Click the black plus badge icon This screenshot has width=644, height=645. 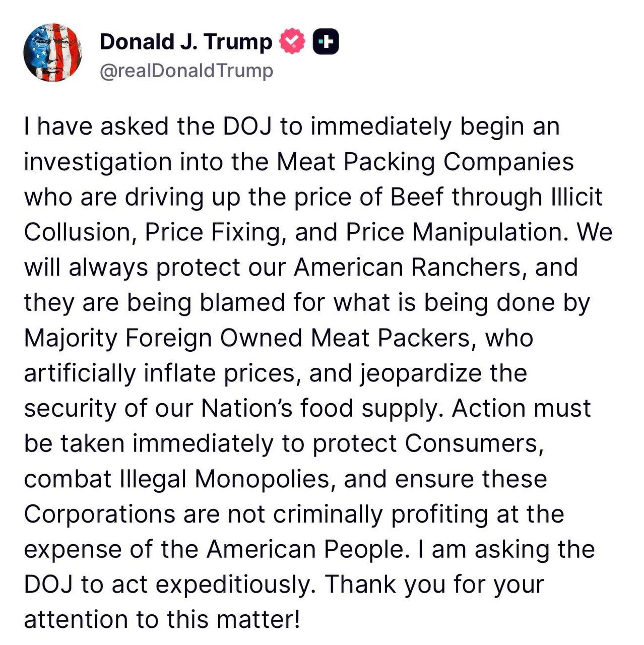326,42
